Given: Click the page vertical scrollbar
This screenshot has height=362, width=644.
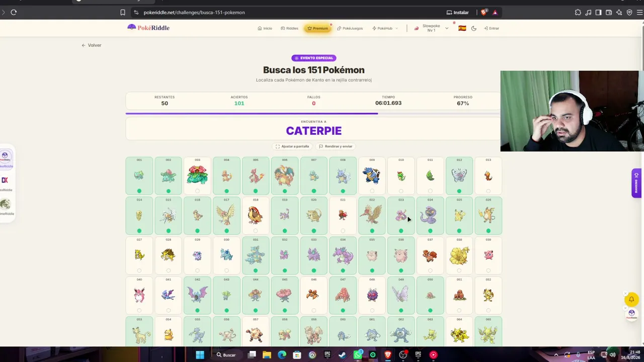Looking at the screenshot, I should coord(642,50).
